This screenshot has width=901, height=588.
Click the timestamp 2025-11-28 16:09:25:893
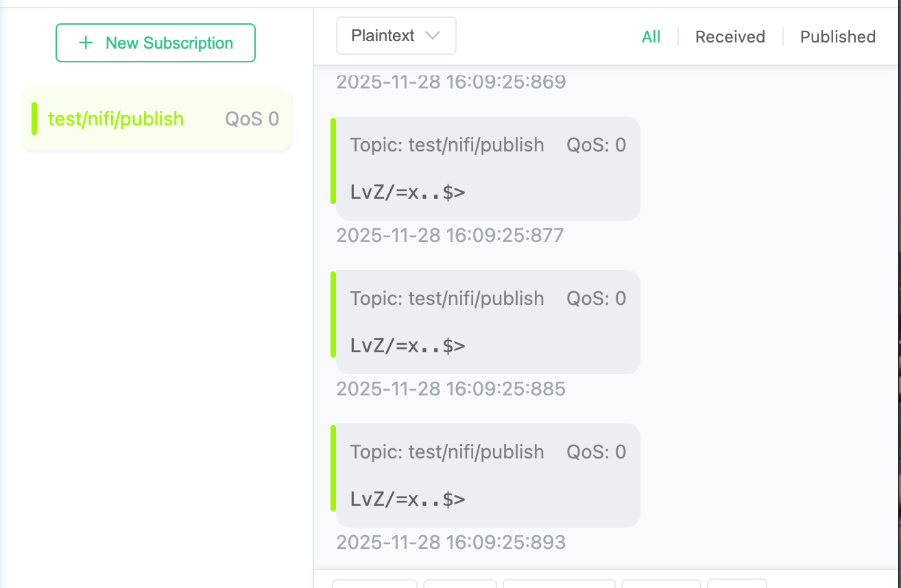tap(450, 542)
